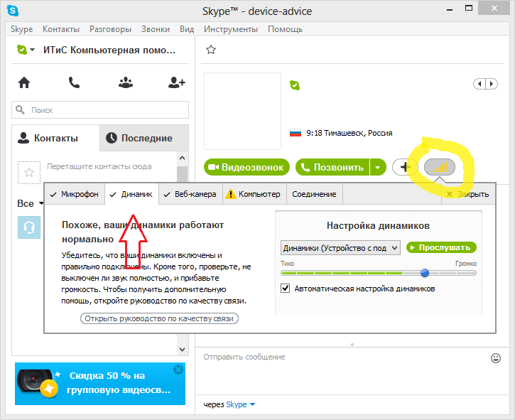This screenshot has width=515, height=420.
Task: Open the emoticon smiley picker
Action: [x=496, y=358]
